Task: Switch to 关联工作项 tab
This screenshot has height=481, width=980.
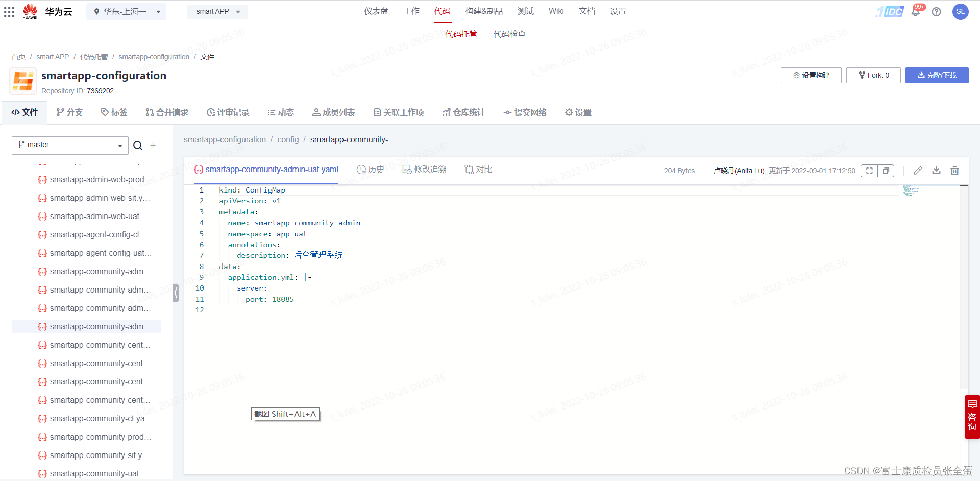Action: pos(399,112)
